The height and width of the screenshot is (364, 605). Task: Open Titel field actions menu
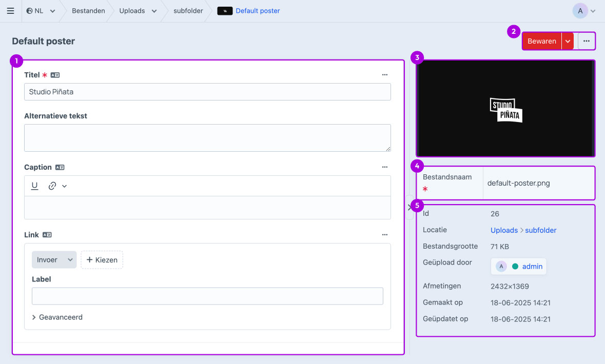pyautogui.click(x=385, y=75)
